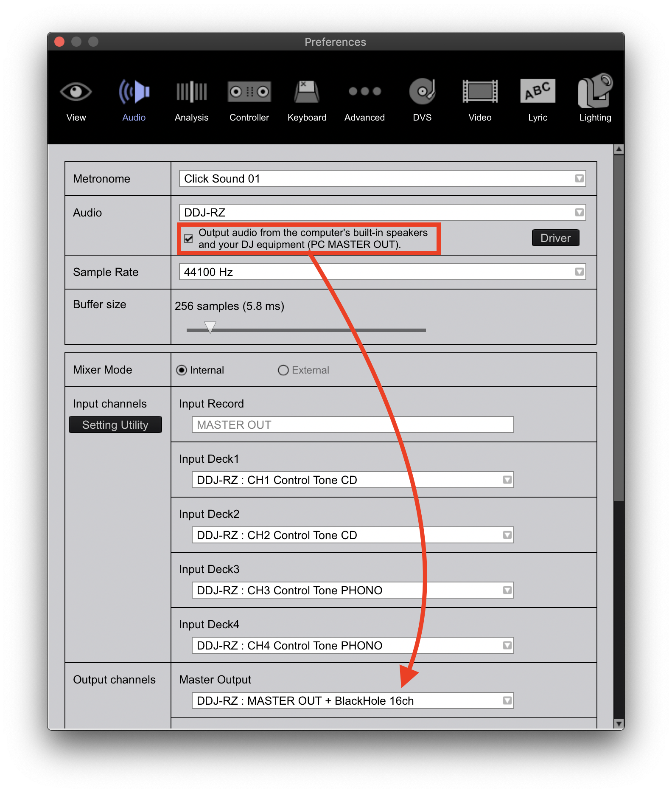The image size is (672, 793).
Task: Open the Lyric ABC icon
Action: point(538,91)
